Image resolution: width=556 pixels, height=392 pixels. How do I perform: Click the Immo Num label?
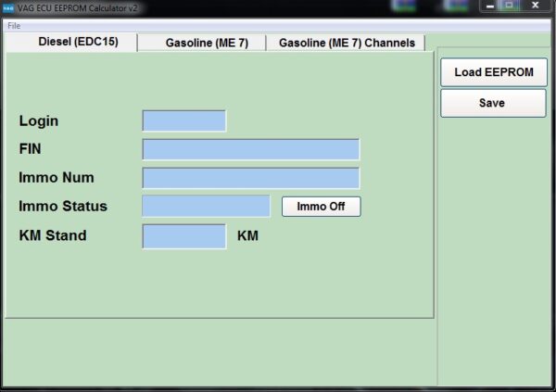(x=57, y=177)
